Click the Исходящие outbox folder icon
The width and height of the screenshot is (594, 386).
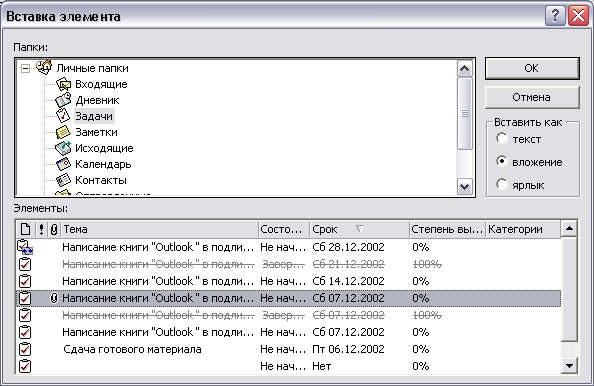[63, 148]
